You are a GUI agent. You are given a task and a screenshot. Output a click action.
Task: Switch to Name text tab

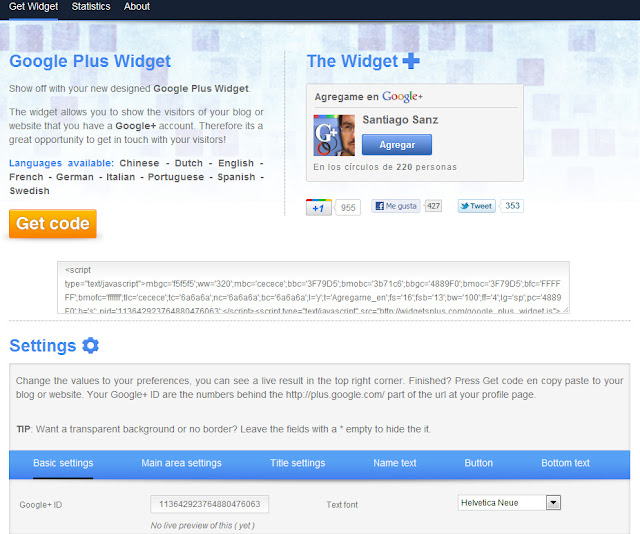[x=395, y=463]
